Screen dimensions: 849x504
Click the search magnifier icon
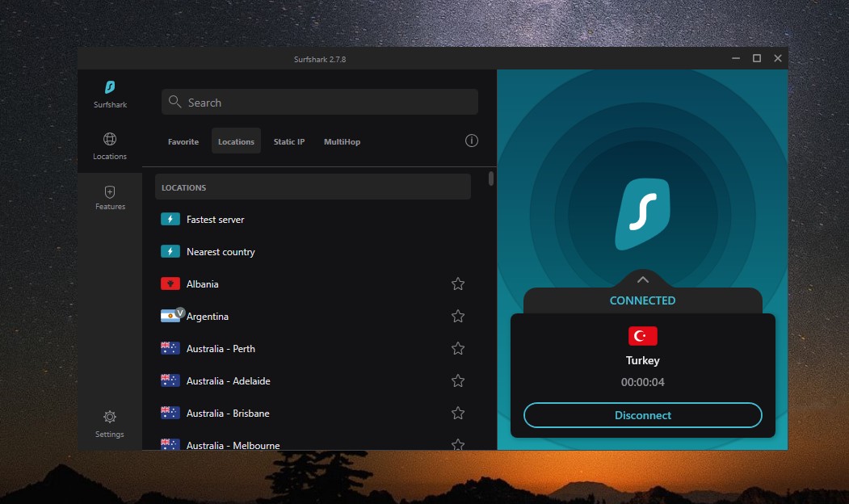174,102
